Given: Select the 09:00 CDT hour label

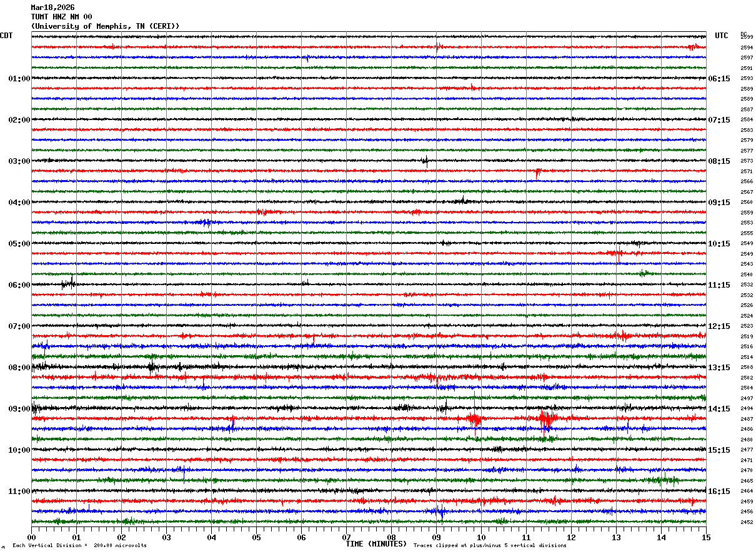Looking at the screenshot, I should [19, 409].
